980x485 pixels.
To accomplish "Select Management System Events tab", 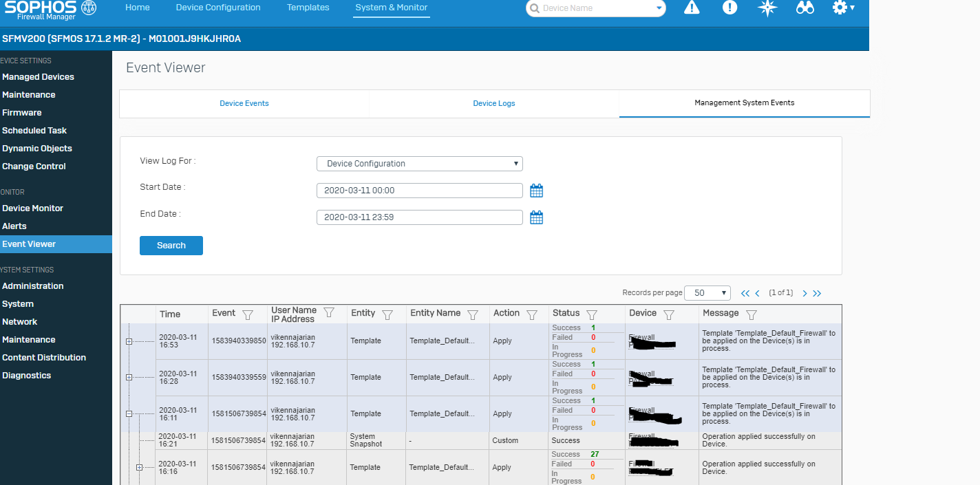I will tap(745, 103).
